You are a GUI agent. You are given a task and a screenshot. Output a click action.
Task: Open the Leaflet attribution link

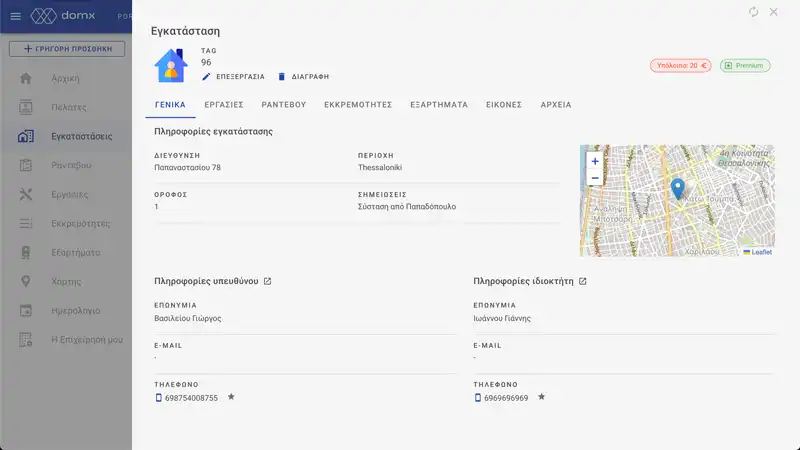[x=761, y=252]
